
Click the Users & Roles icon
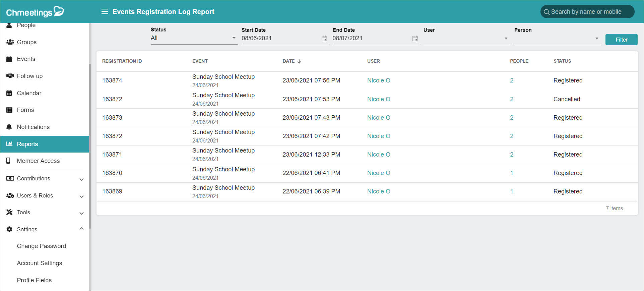point(10,195)
